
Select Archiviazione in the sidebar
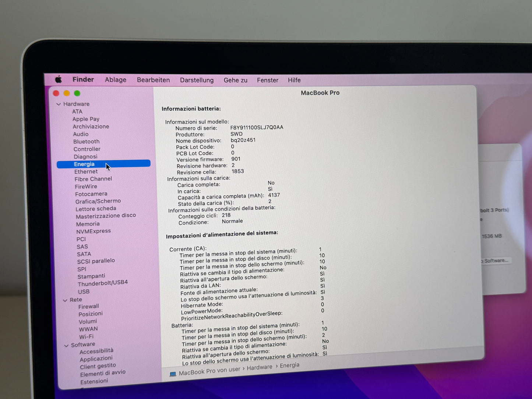pyautogui.click(x=91, y=126)
